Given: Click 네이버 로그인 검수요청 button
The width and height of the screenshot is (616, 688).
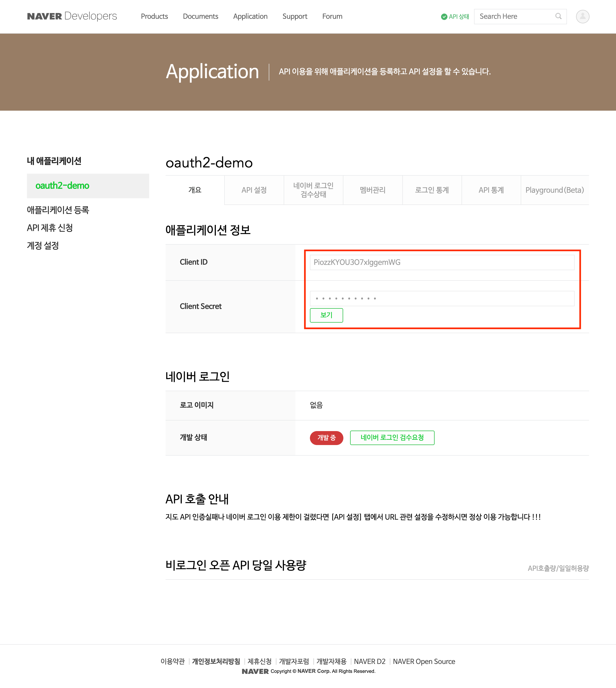Looking at the screenshot, I should (392, 438).
